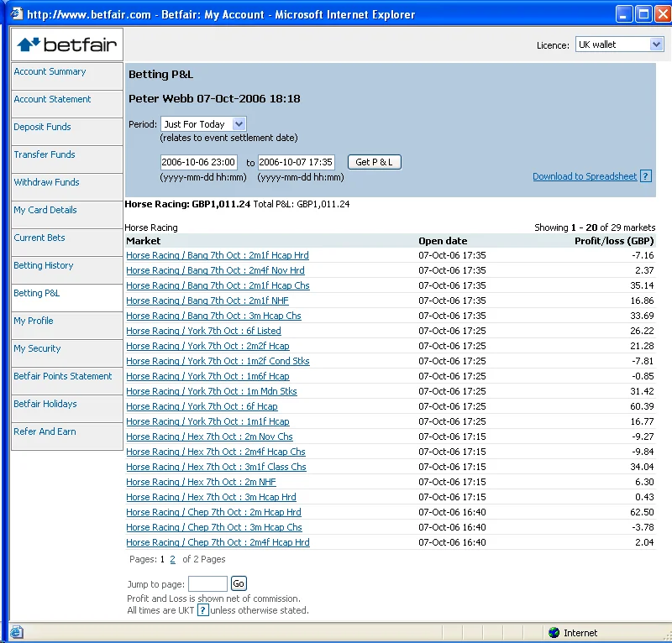Screen dimensions: 672x643
Task: Open Hex 7th Oct 3m Hcap Hrd market
Action: coord(211,497)
